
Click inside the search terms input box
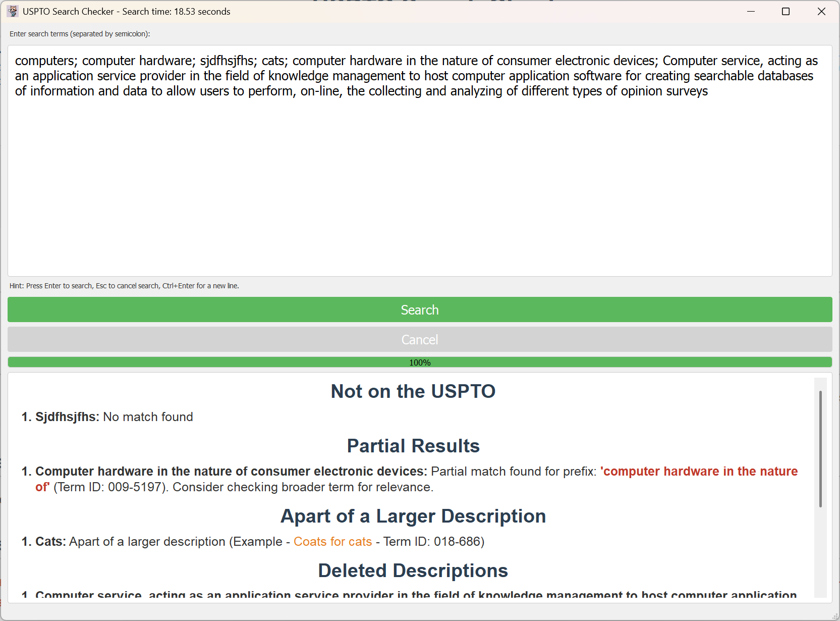click(x=420, y=161)
